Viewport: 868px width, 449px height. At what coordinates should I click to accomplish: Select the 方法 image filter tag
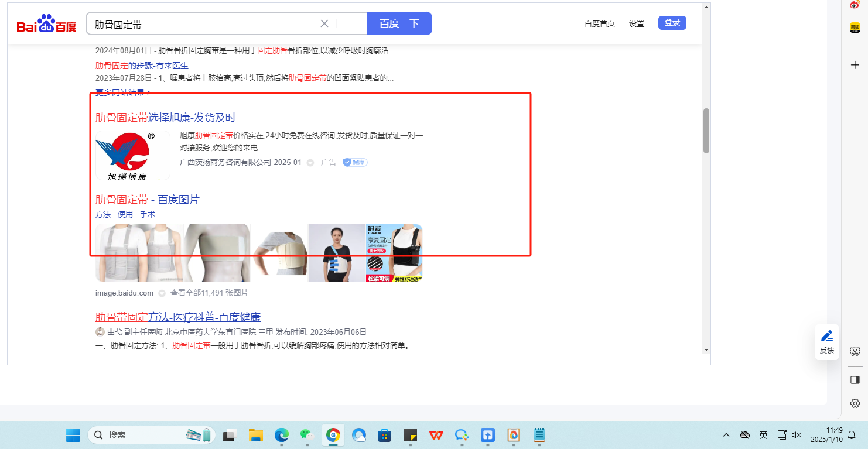tap(103, 214)
